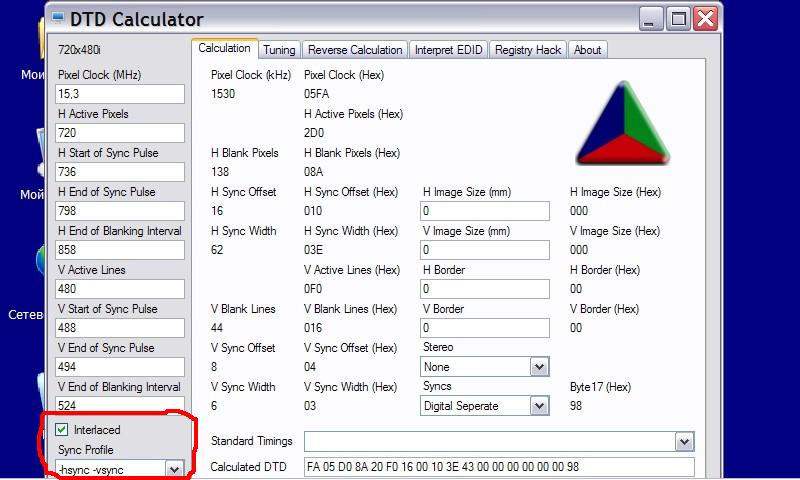Uncheck the Interlaced checkbox
The height and width of the screenshot is (480, 800).
(x=62, y=430)
